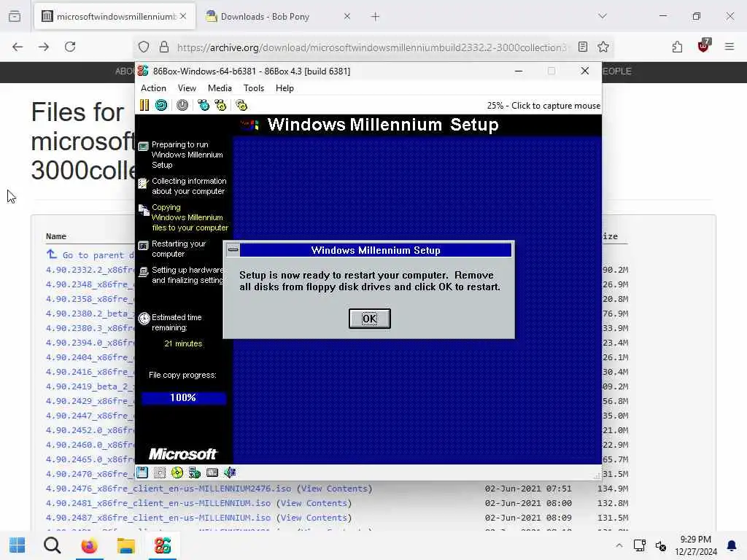Open 86Box settings gear icon
Image resolution: width=747 pixels, height=560 pixels.
(x=241, y=105)
